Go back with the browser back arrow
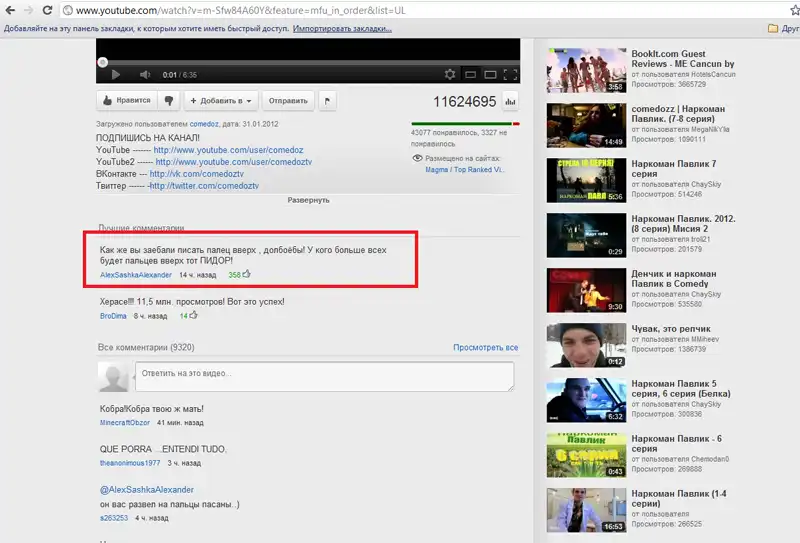This screenshot has width=800, height=543. click(10, 11)
